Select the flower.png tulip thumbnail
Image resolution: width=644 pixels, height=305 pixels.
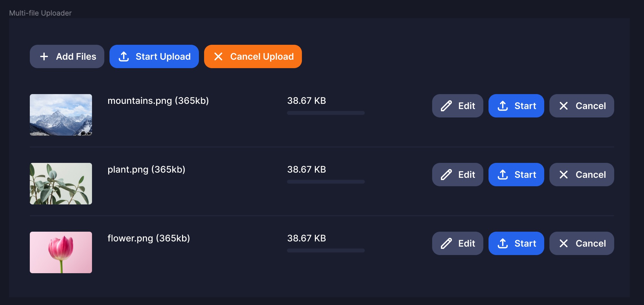(x=61, y=252)
